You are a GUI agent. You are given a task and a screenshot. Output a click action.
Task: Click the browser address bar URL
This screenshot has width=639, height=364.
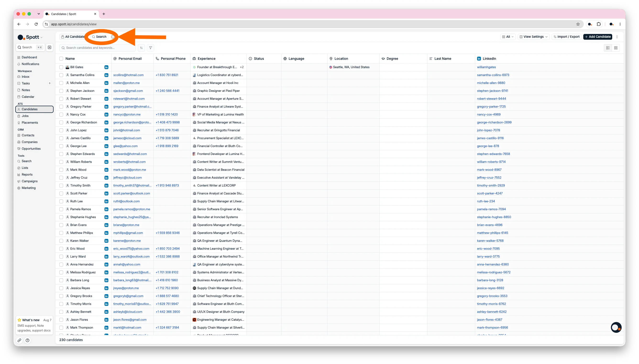(x=74, y=24)
